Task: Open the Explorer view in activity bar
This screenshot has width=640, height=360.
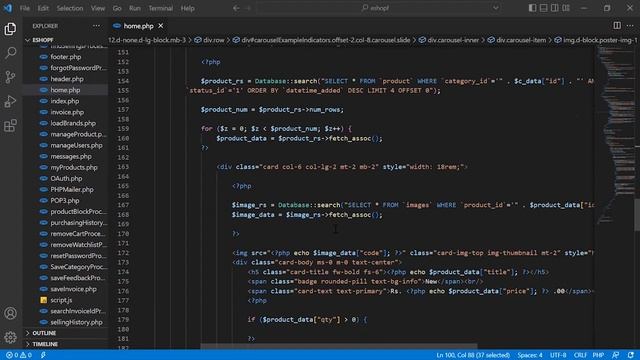Action: pos(10,29)
